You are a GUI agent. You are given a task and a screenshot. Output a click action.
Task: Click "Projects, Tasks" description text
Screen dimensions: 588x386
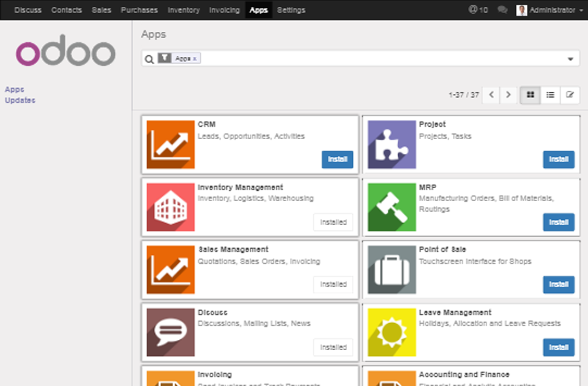click(445, 137)
